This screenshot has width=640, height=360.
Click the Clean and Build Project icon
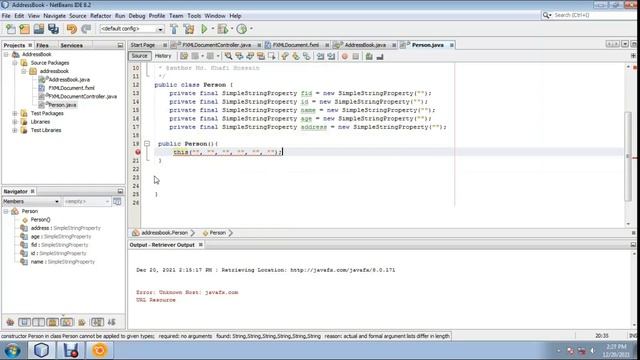[x=189, y=29]
